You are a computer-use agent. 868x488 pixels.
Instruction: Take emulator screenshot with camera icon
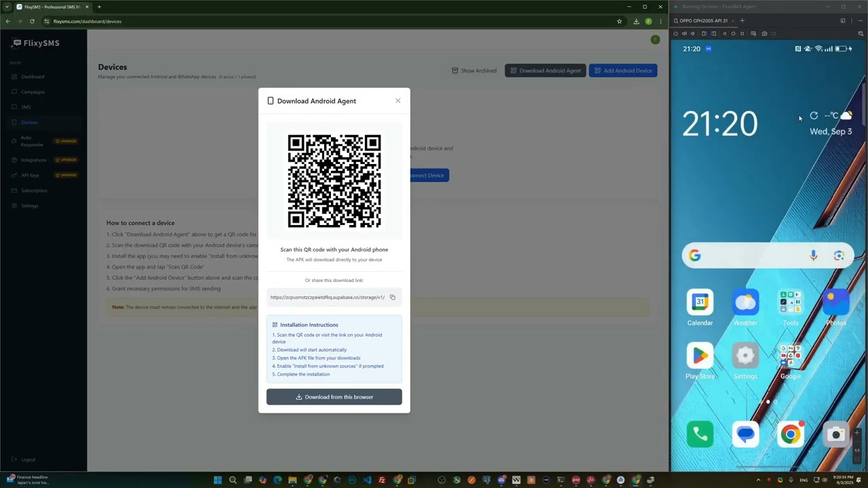[x=764, y=33]
